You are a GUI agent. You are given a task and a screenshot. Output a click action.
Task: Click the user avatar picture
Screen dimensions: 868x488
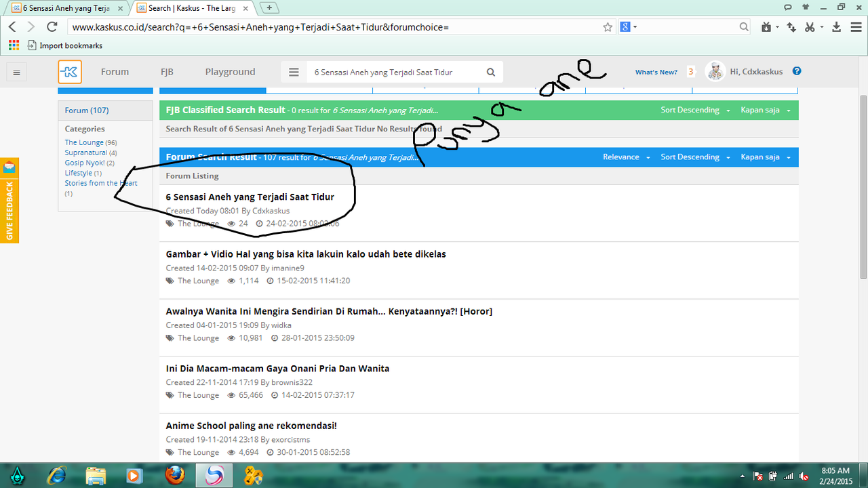[x=715, y=71]
